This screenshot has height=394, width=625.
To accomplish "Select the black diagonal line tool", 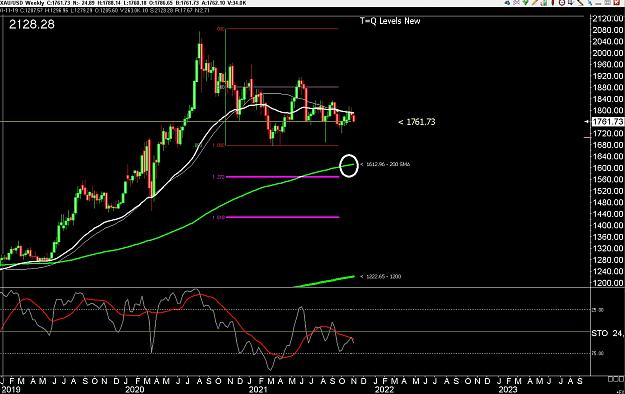I will [580, 2].
